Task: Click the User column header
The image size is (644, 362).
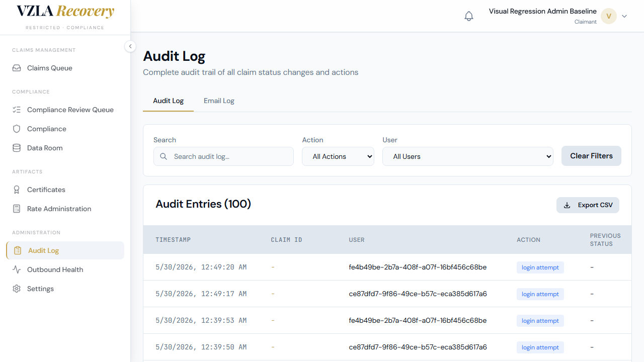Action: pyautogui.click(x=357, y=240)
